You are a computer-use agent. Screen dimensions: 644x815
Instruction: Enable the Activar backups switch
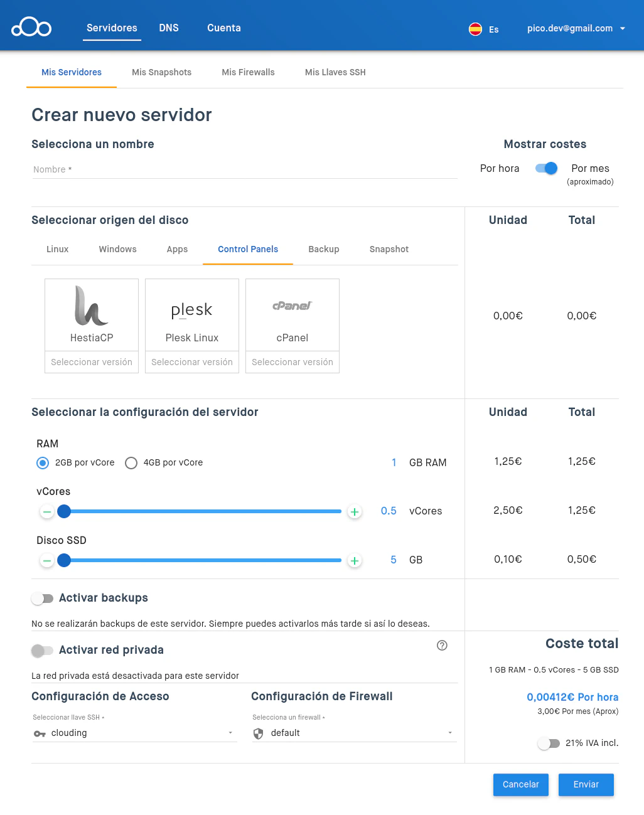(x=43, y=599)
